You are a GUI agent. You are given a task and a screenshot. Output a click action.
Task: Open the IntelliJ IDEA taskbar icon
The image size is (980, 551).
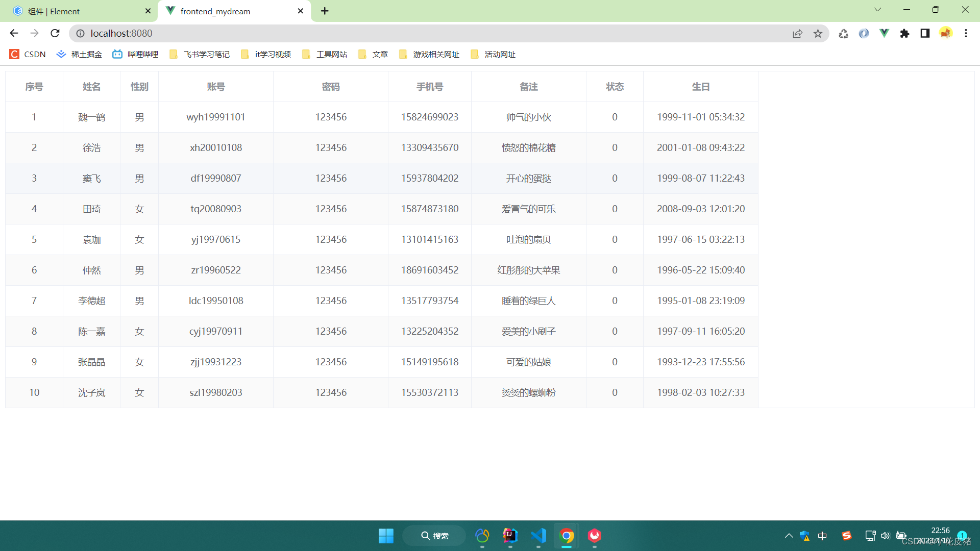coord(510,536)
